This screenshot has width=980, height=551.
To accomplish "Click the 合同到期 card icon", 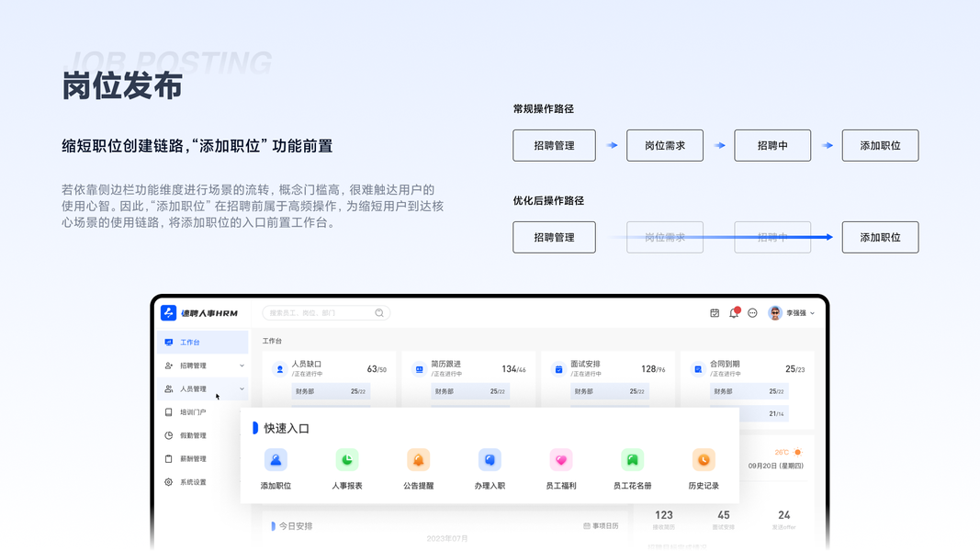I will [698, 369].
